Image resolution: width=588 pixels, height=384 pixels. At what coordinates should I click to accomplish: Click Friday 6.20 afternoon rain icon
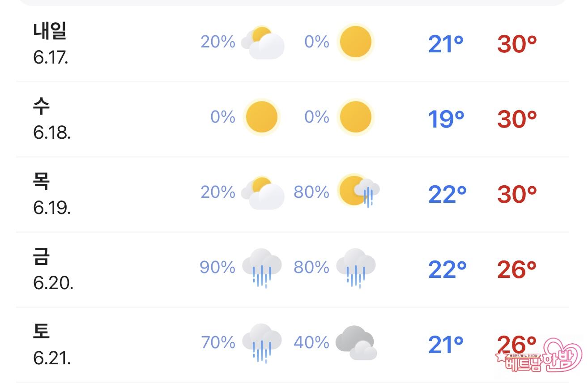[356, 268]
